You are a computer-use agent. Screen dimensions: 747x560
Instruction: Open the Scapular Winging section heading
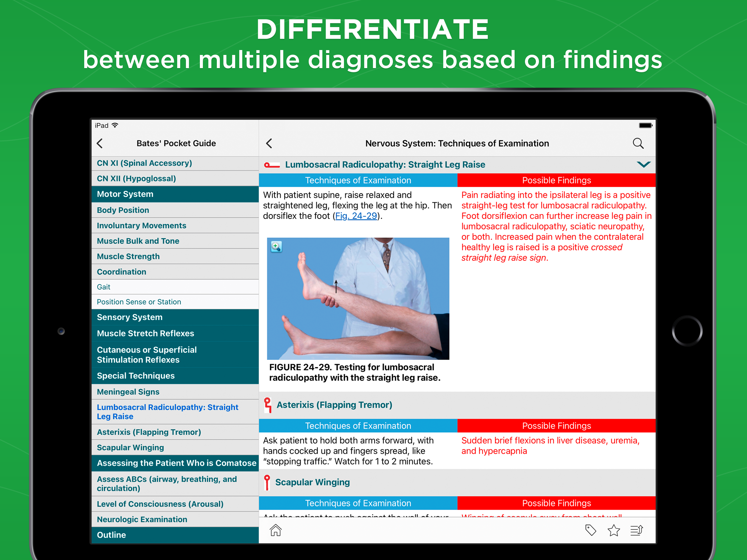312,482
